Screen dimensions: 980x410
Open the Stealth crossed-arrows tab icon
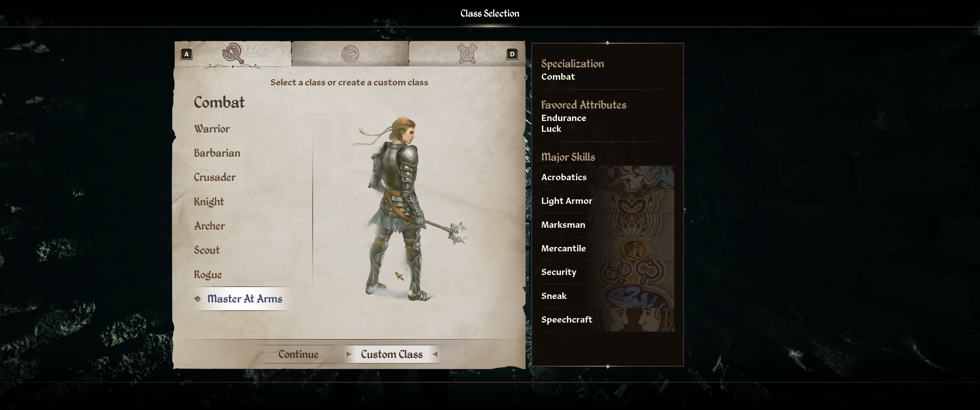467,53
